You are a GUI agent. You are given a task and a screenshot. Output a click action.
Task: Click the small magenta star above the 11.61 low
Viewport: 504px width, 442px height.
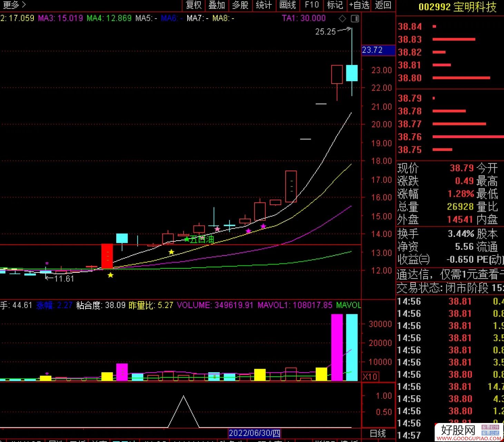47,263
